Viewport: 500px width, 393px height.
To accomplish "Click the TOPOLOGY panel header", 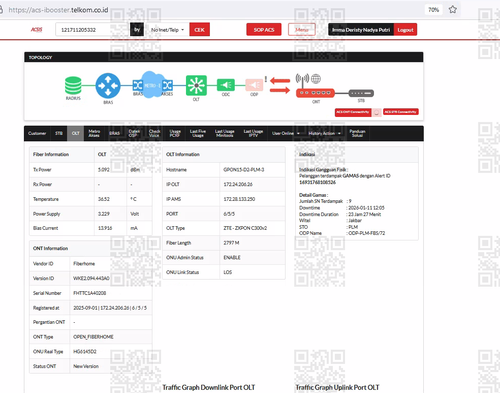I will pos(224,57).
